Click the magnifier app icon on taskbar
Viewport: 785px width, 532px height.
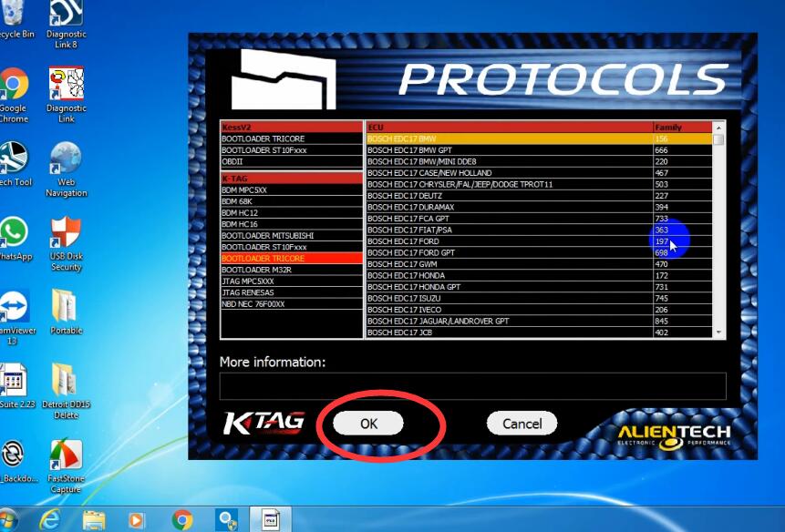(226, 520)
